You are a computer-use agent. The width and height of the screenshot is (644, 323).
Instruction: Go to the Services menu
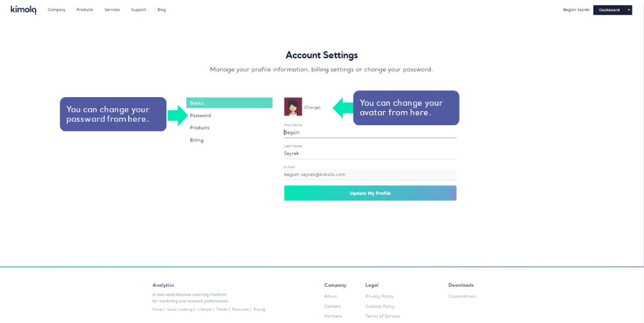pos(112,10)
